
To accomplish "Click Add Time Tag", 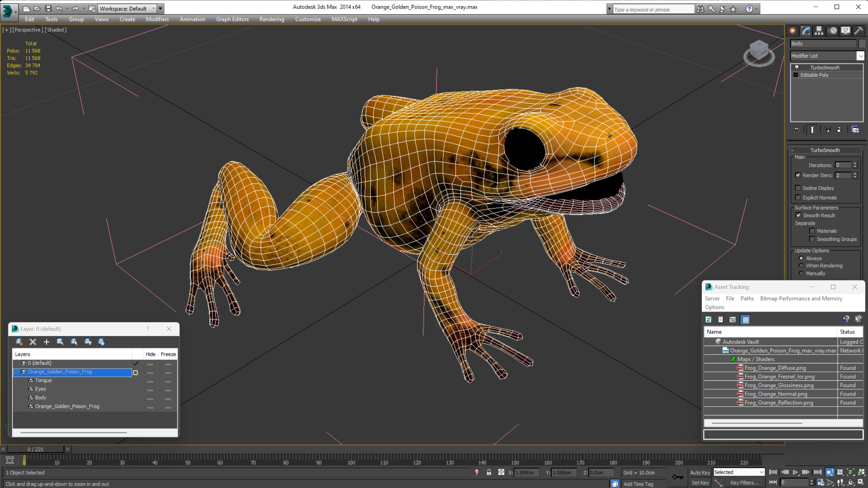I will pyautogui.click(x=638, y=484).
